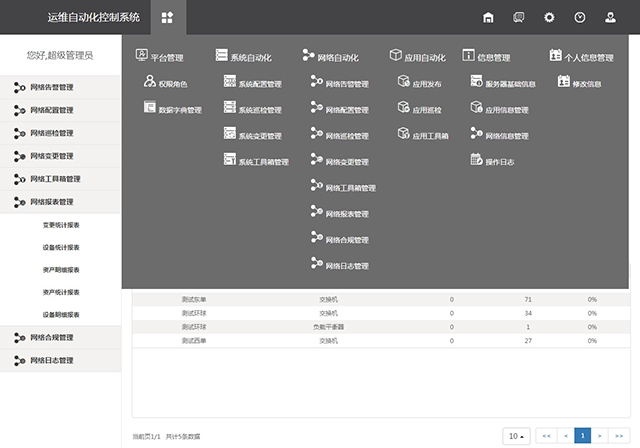
Task: Click the 操作日志 icon in the menu
Action: tap(477, 160)
